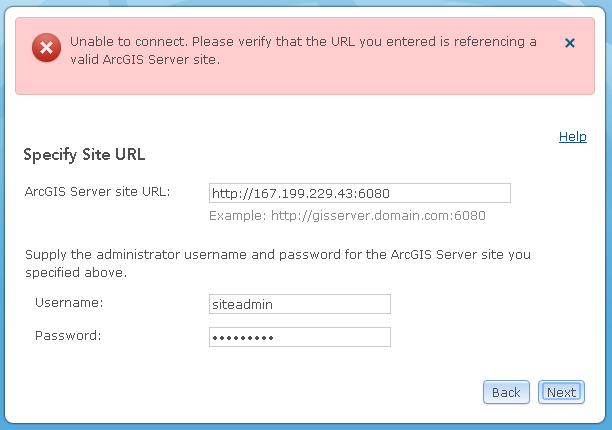Click the "Password:" label
This screenshot has height=430, width=612.
coord(68,335)
